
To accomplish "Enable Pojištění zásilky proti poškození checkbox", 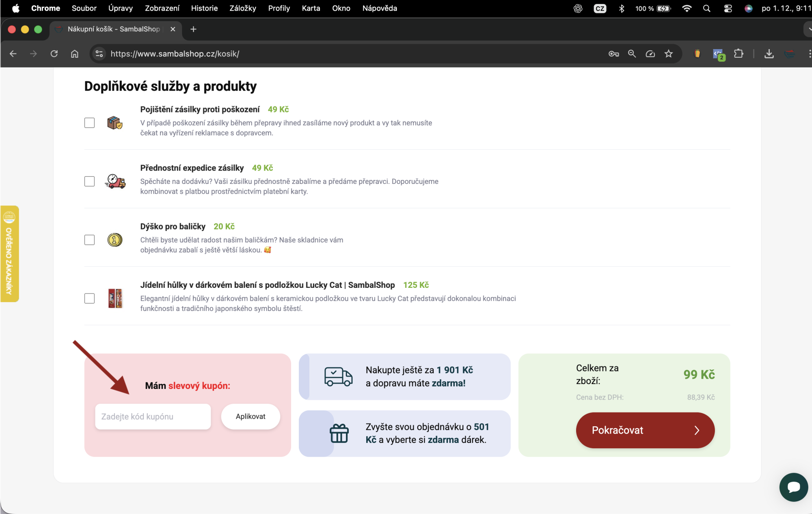I will (x=89, y=123).
